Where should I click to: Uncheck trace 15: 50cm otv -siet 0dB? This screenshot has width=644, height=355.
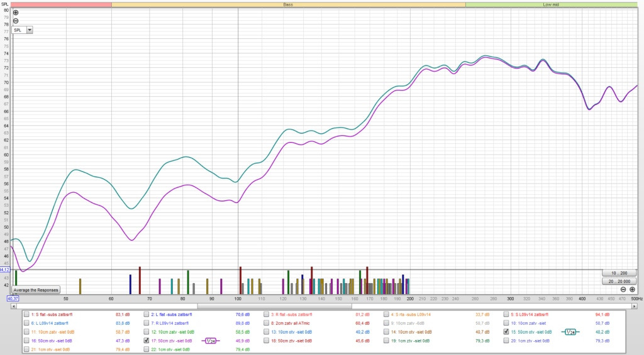(506, 332)
